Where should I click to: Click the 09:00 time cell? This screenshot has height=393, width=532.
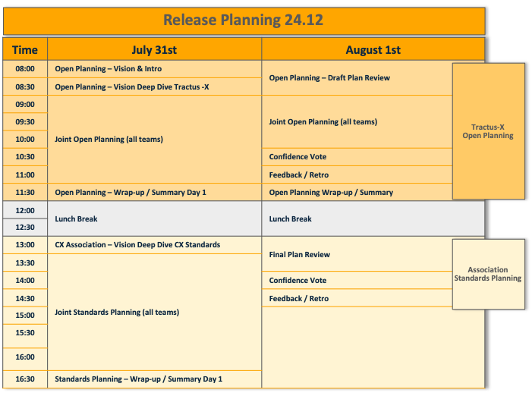25,104
